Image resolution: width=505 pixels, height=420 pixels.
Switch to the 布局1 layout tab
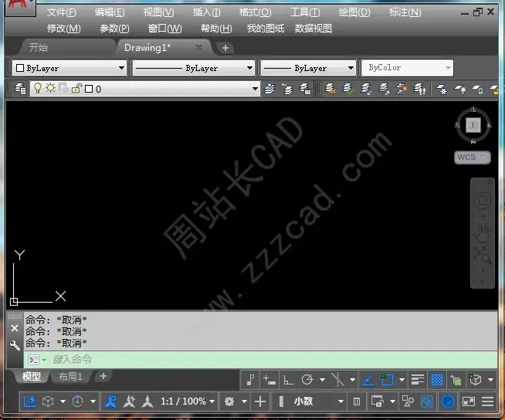(x=70, y=376)
